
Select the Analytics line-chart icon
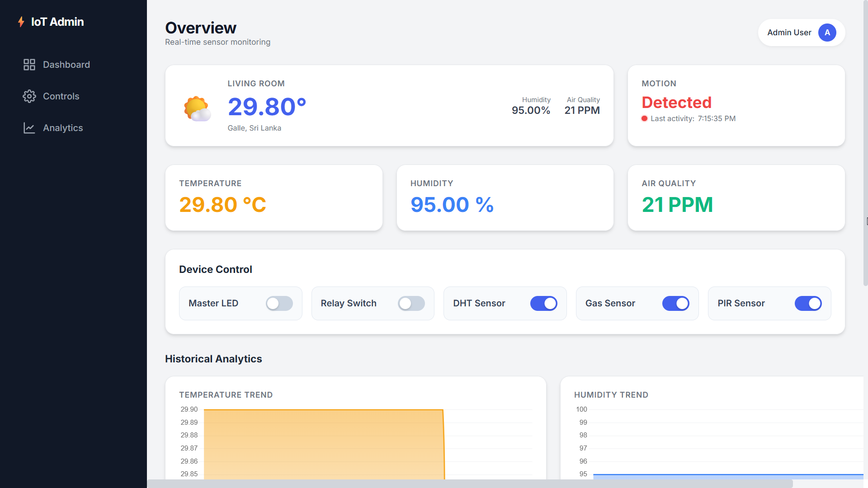(29, 128)
